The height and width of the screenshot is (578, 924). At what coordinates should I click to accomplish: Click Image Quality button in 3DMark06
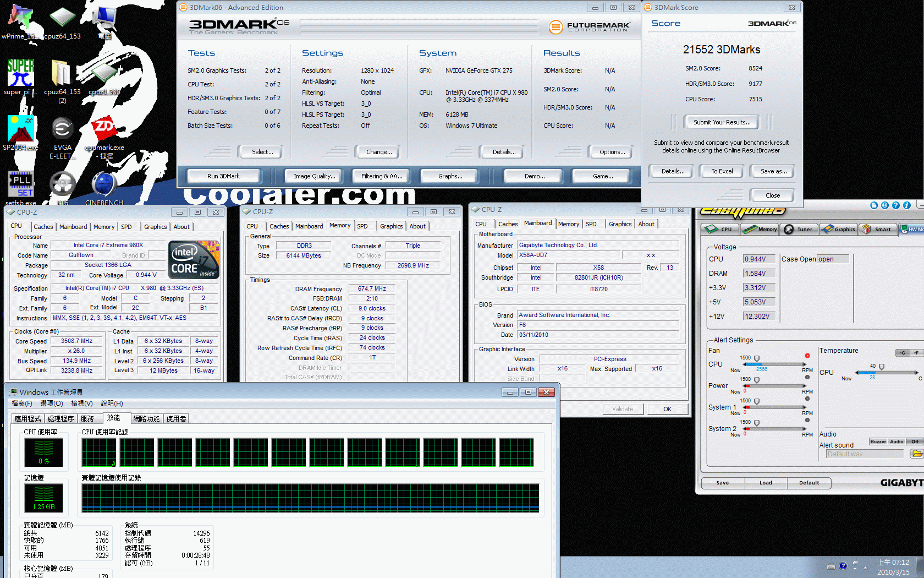click(314, 176)
